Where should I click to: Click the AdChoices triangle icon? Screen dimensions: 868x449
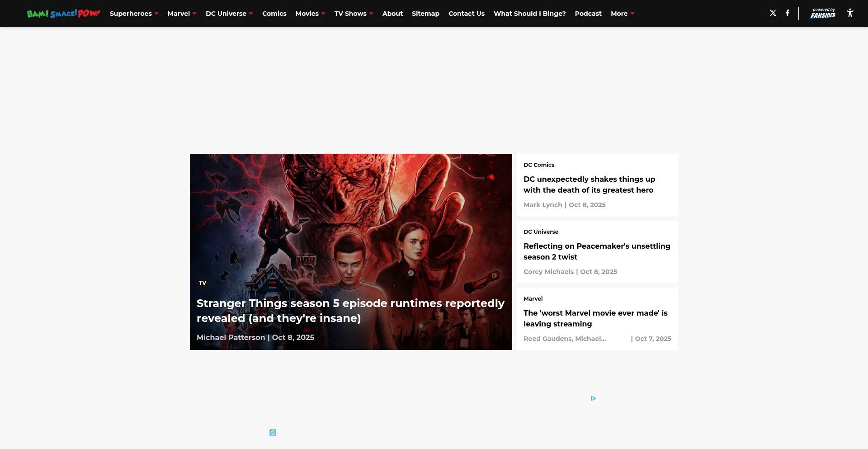[x=594, y=398]
